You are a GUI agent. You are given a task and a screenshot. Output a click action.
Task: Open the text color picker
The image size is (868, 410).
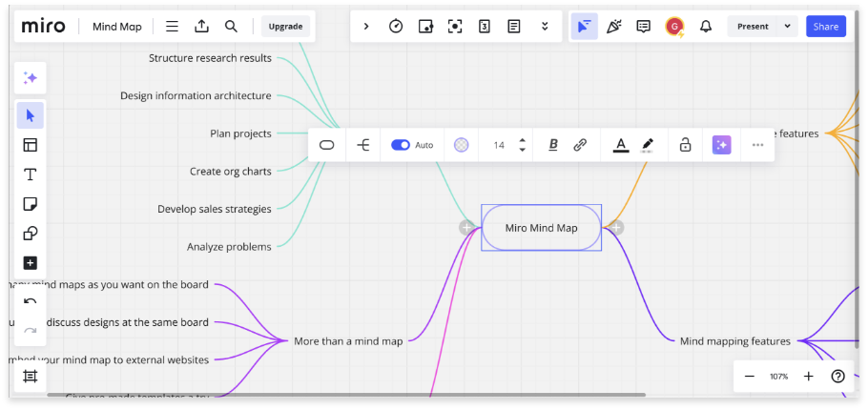(621, 145)
